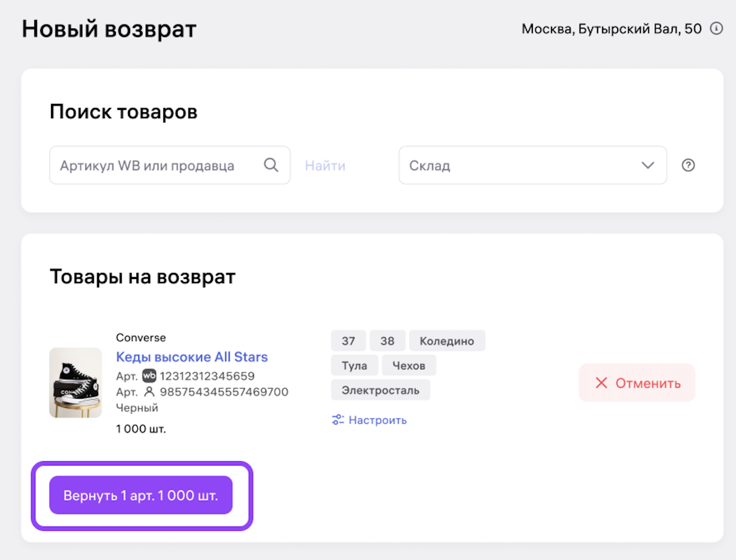Choose the Электросталь warehouse chip
Screen dimensions: 736x560
coord(380,390)
